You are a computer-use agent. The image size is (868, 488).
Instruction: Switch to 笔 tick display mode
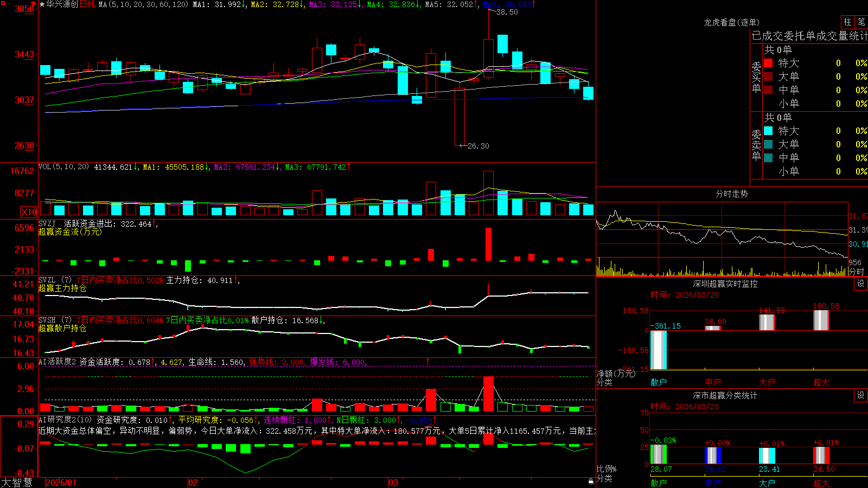coord(861,22)
